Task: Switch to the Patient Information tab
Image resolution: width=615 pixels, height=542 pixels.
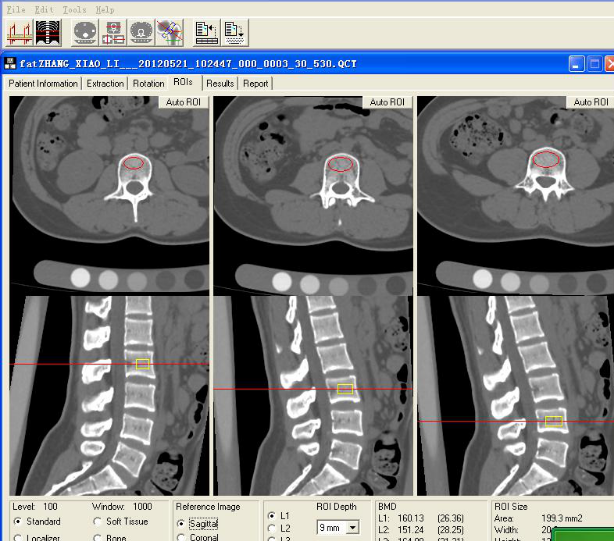Action: [43, 84]
